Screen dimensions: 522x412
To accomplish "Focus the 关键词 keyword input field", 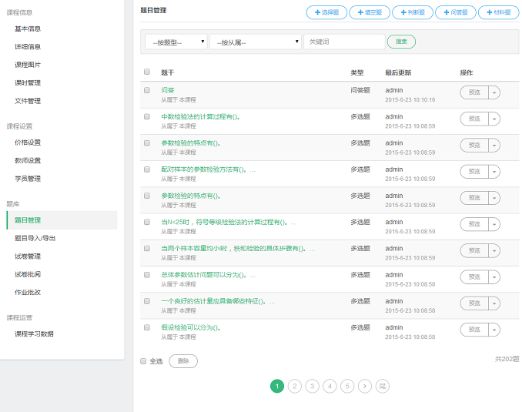I will click(344, 42).
